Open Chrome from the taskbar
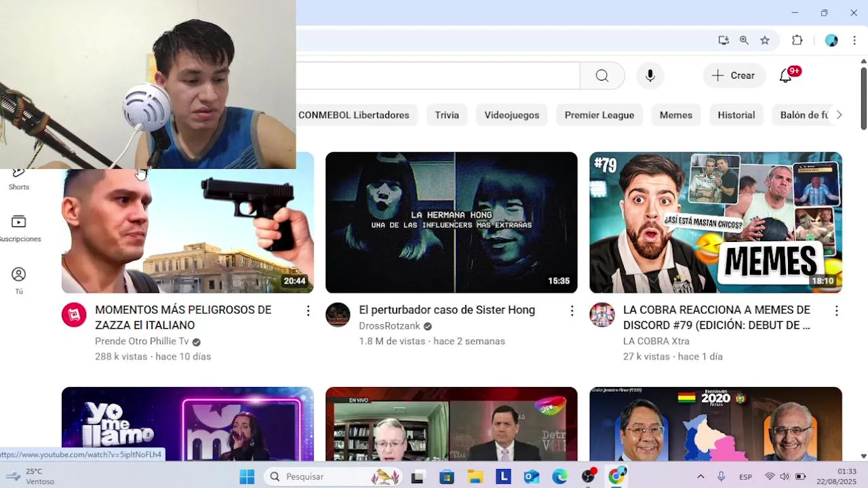868x488 pixels. [x=617, y=476]
